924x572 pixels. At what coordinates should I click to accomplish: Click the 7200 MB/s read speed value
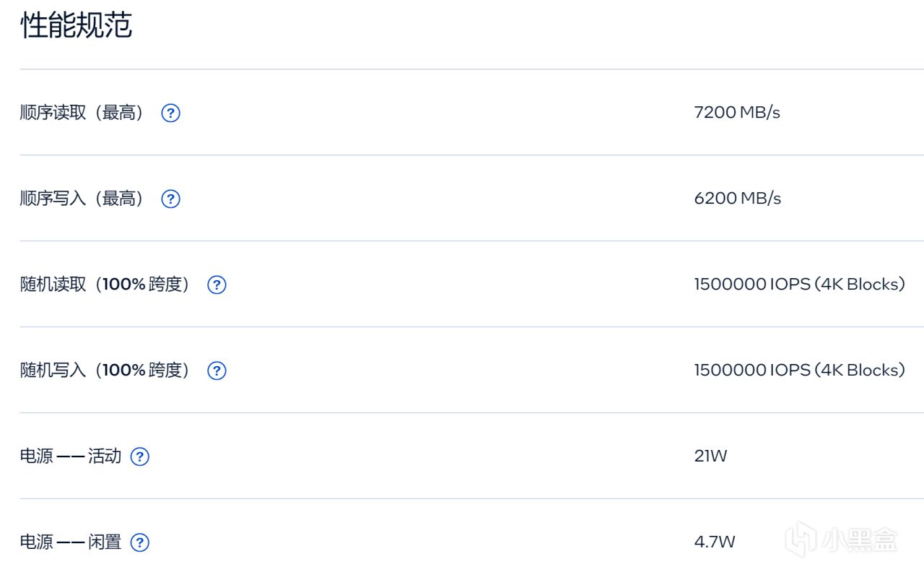[x=737, y=113]
